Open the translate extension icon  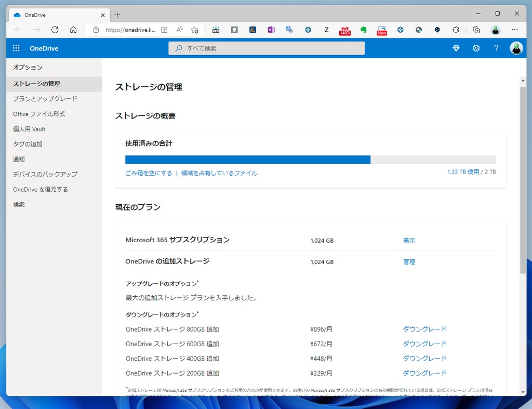tap(289, 30)
